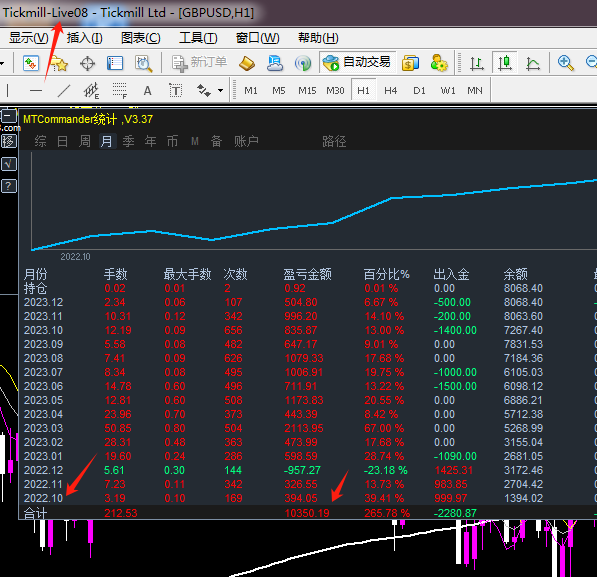Switch to the 账户 statistics tab
This screenshot has width=597, height=577.
(246, 141)
